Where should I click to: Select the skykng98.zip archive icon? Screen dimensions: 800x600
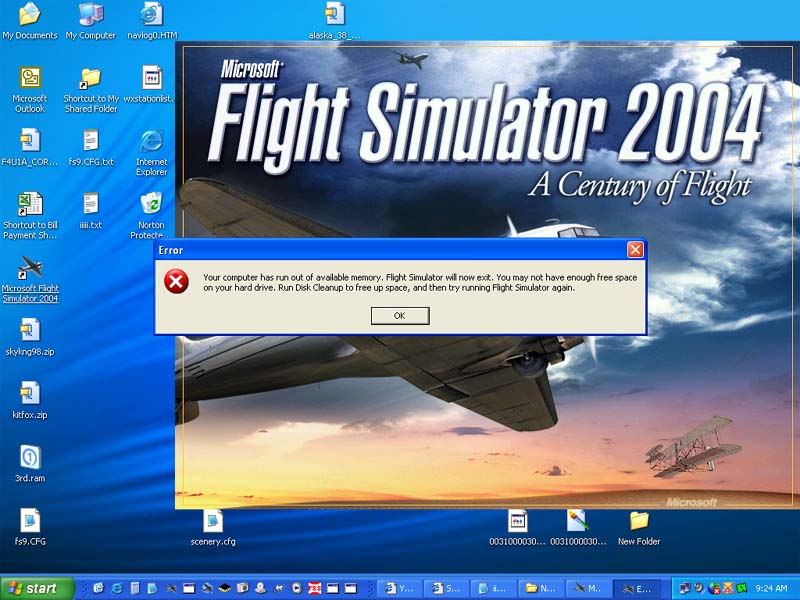point(30,331)
